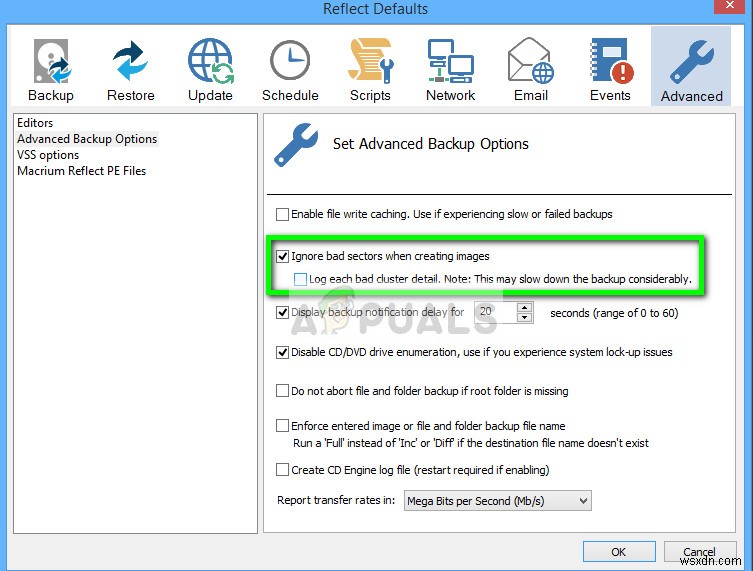The height and width of the screenshot is (571, 753).
Task: Open the Network settings section
Action: [450, 69]
